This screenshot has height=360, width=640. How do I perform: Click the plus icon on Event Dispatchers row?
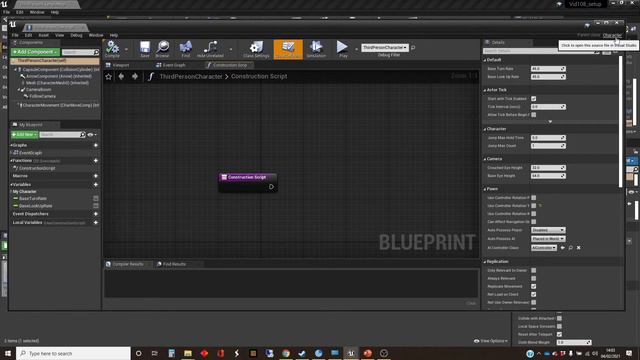click(x=96, y=214)
